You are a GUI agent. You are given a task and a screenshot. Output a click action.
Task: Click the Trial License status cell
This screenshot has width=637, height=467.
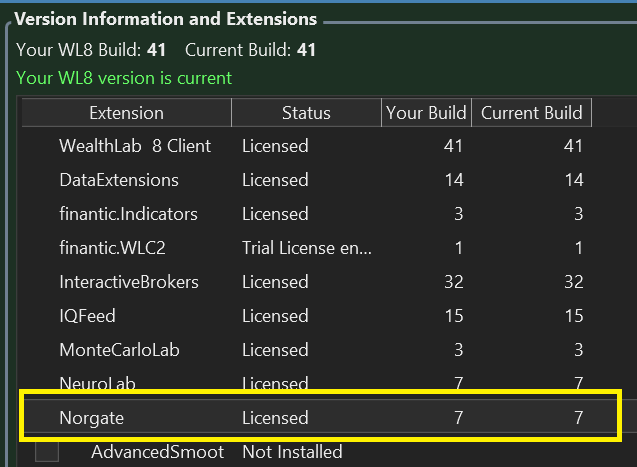[x=307, y=248]
